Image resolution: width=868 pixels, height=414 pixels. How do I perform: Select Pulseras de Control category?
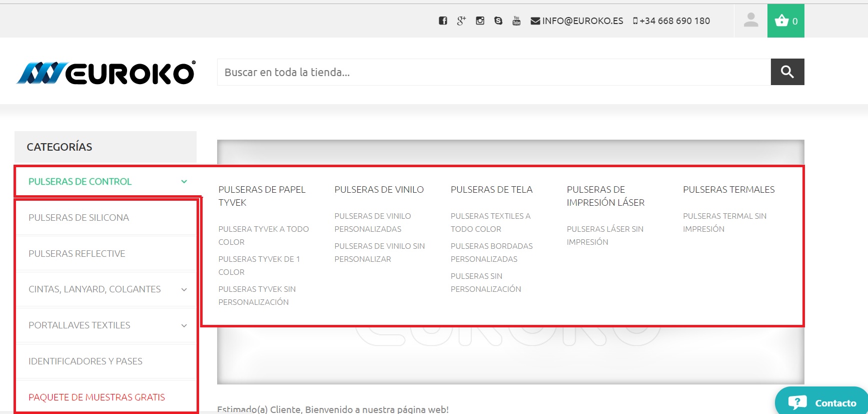coord(80,182)
